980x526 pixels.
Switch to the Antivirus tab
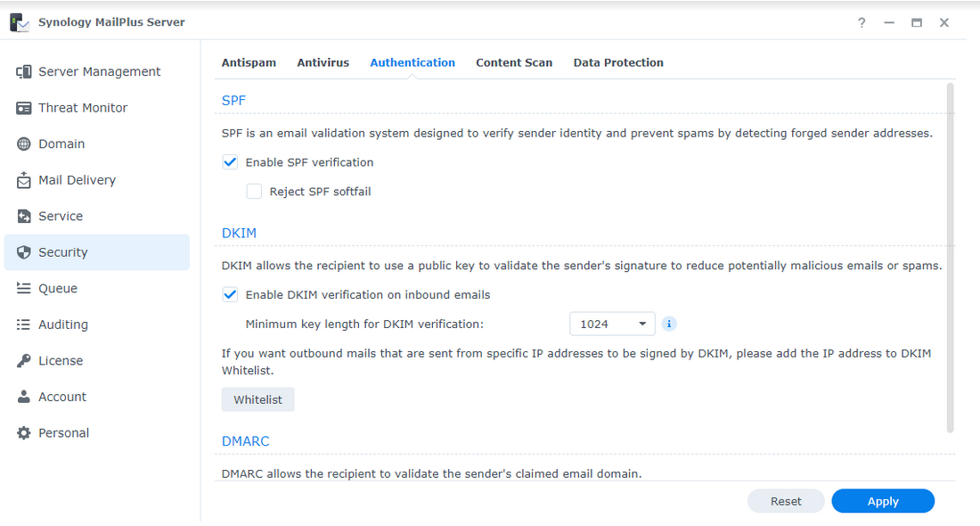click(x=323, y=63)
